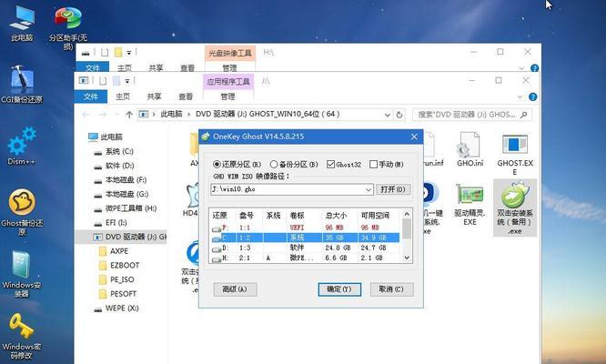
Task: Expand the ribbon chevron in H: window
Action: (x=521, y=68)
